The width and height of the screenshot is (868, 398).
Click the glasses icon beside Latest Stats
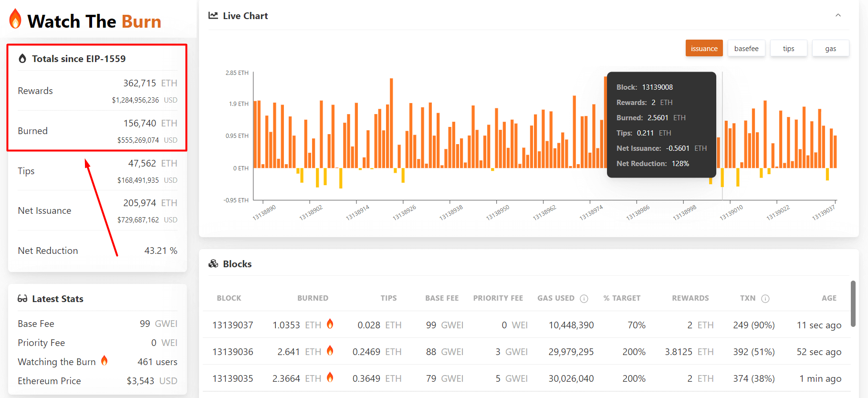point(22,299)
